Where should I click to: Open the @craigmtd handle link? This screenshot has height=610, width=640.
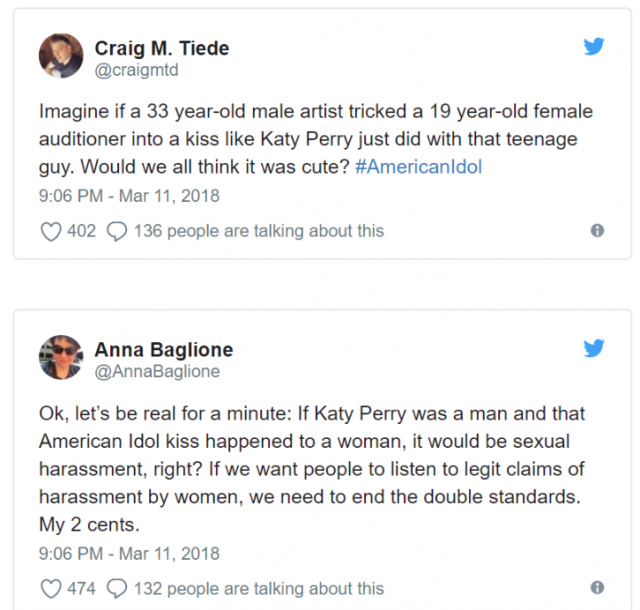point(134,70)
